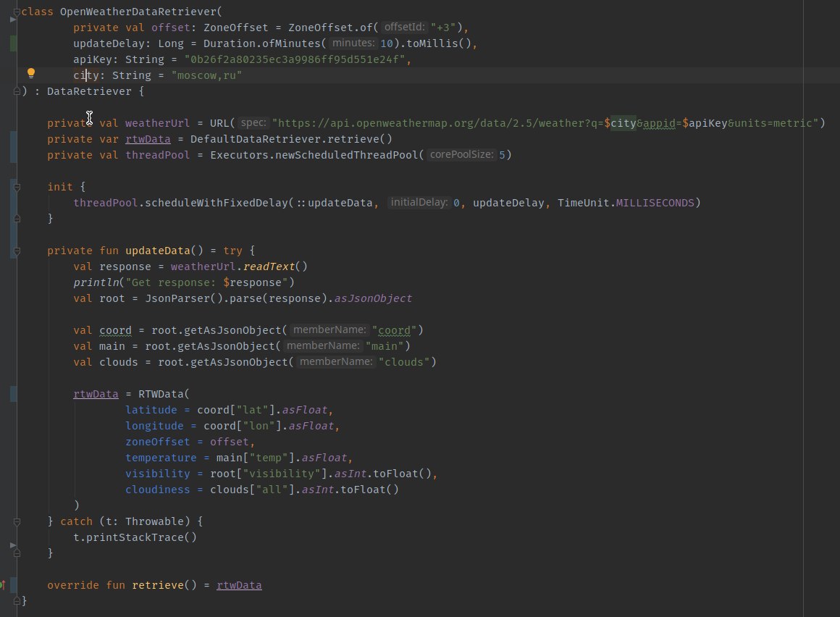Click the 'init' keyword
The image size is (840, 617).
coord(60,187)
